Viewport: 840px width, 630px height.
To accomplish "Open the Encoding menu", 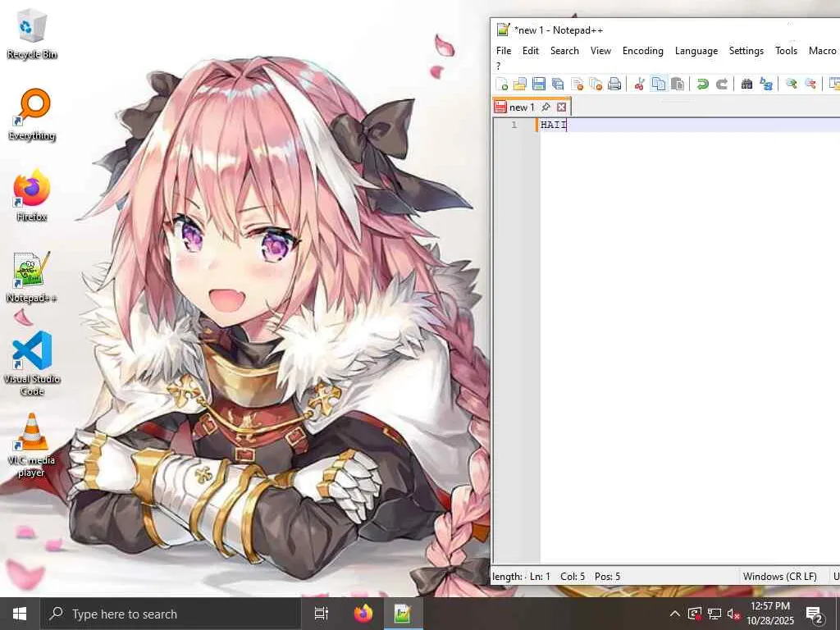I will pos(643,50).
